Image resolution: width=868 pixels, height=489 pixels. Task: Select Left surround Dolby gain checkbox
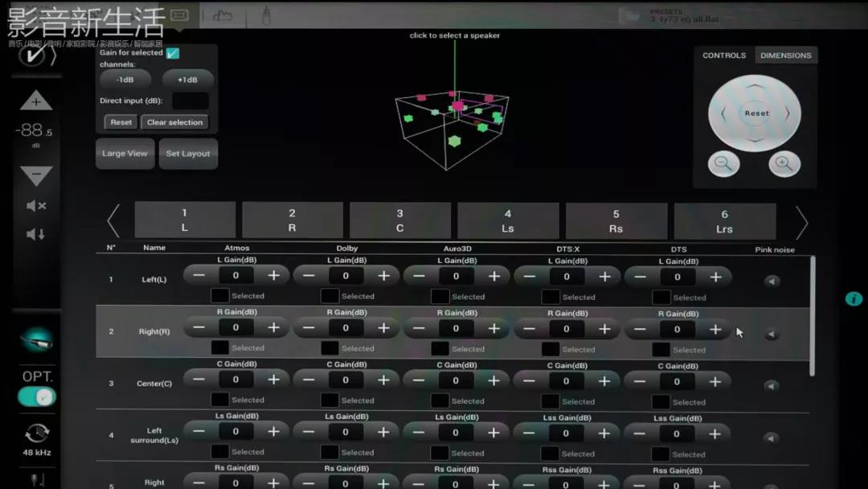click(330, 453)
